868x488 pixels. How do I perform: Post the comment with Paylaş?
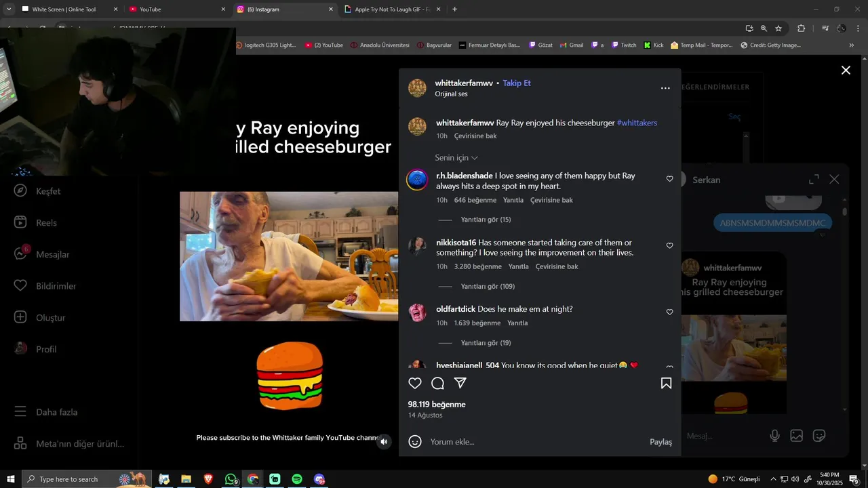pos(660,442)
